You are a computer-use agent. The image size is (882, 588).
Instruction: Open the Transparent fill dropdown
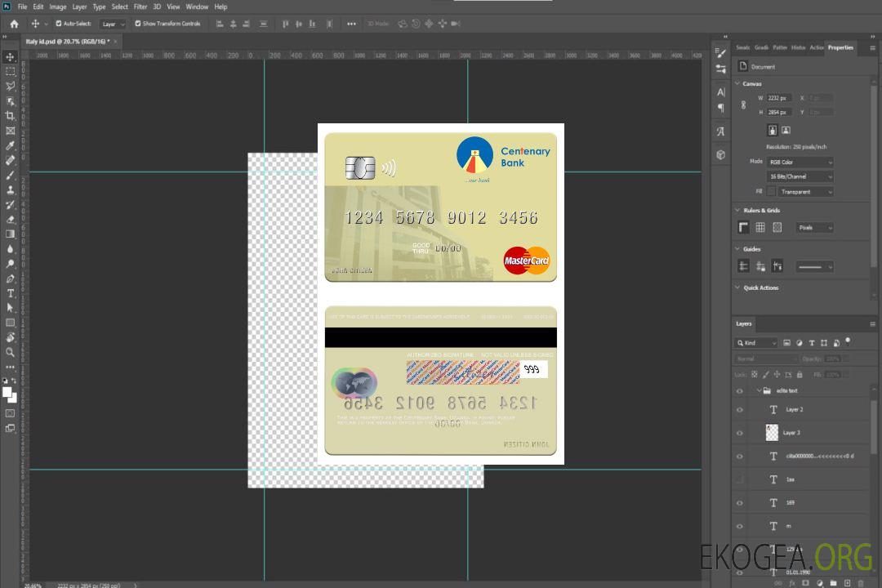click(805, 192)
